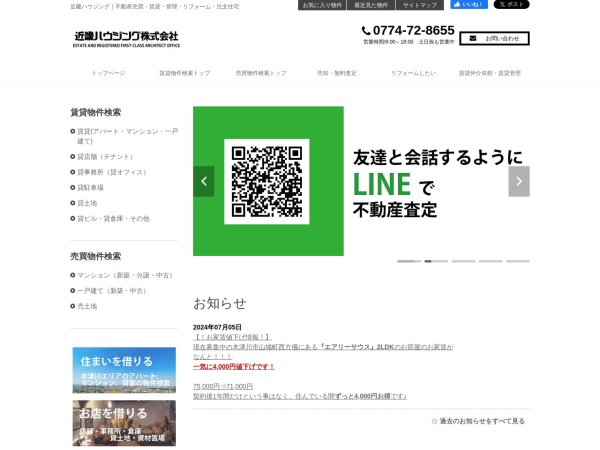Open 賃貸仲介依頼・賃貸管理 in the main navigation
This screenshot has width=600, height=450.
tap(490, 73)
